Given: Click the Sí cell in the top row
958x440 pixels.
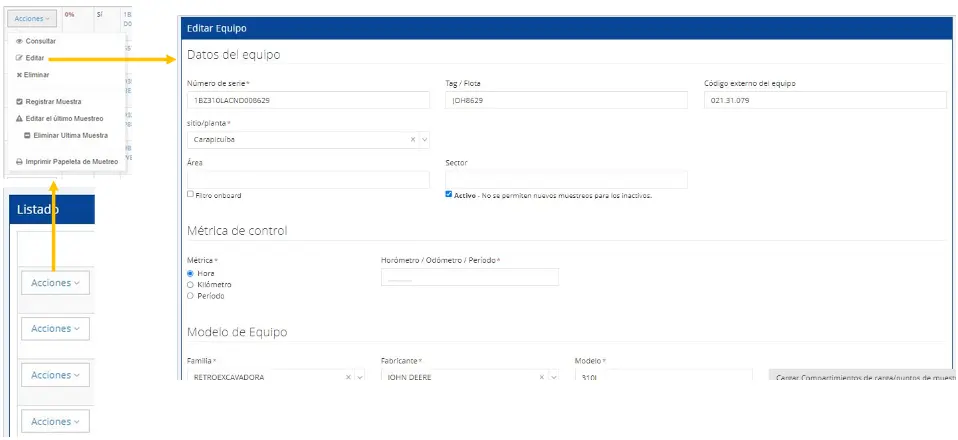Looking at the screenshot, I should 100,13.
